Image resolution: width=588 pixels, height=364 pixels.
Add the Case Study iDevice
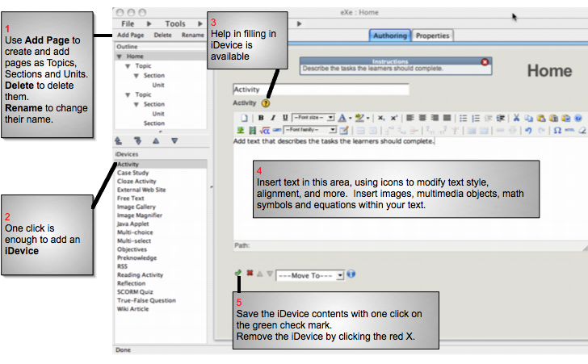click(132, 173)
